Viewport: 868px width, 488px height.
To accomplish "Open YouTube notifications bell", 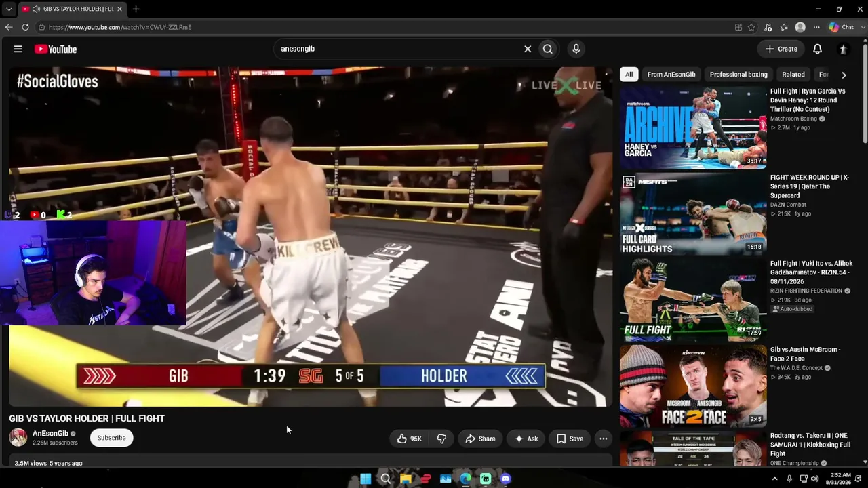I will coord(818,49).
